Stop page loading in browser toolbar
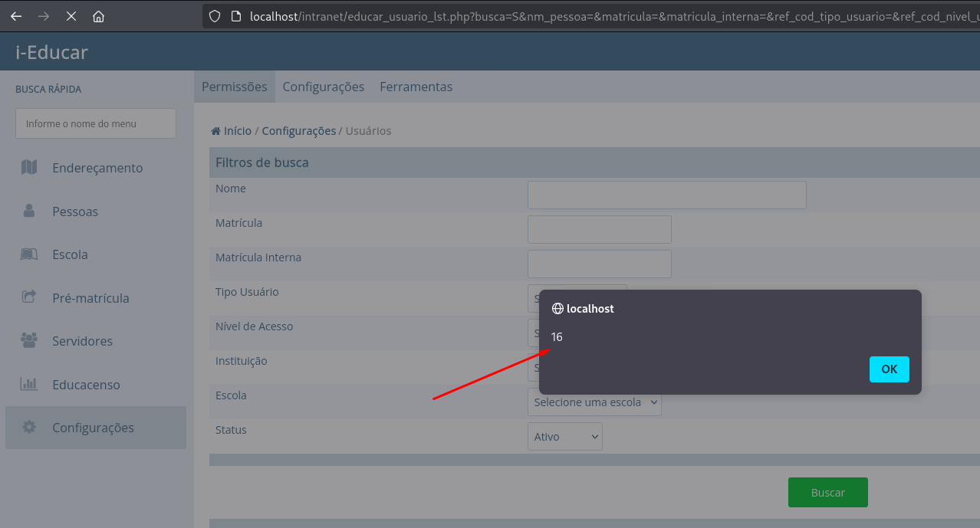 [71, 16]
